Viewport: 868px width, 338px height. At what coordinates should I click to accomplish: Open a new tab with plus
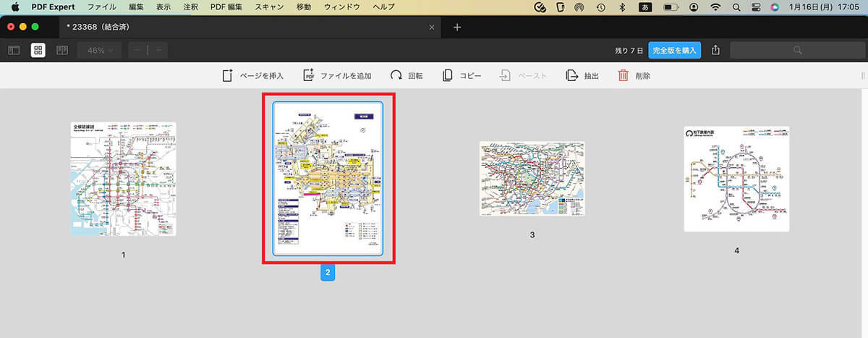(456, 27)
